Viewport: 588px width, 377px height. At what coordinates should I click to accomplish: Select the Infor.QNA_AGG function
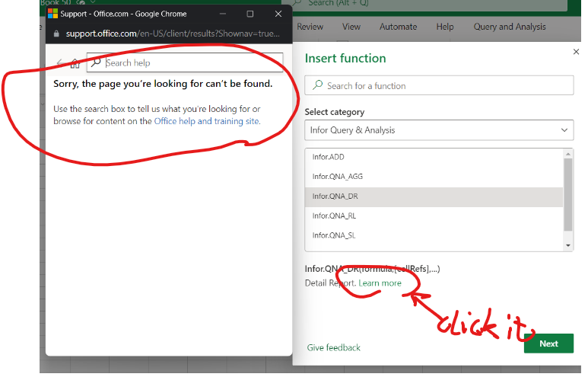click(x=434, y=177)
